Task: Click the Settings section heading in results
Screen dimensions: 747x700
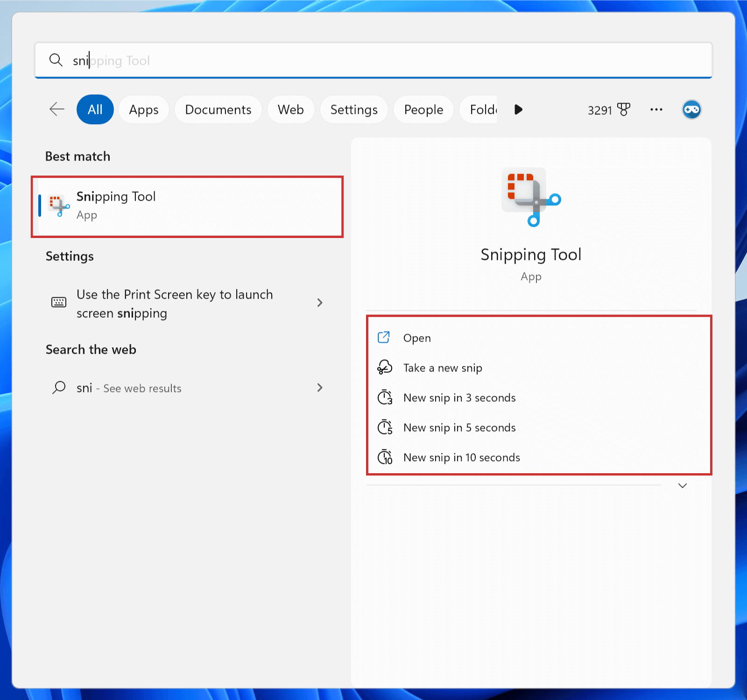Action: 70,257
